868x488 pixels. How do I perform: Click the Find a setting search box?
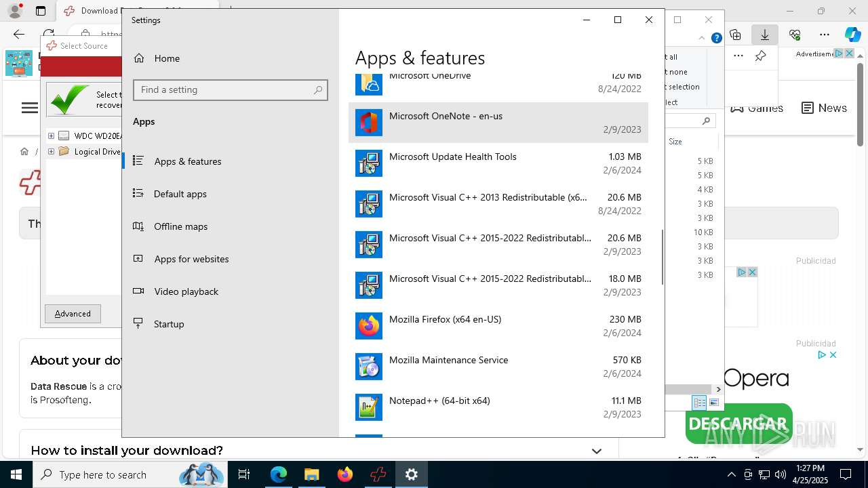(x=231, y=90)
